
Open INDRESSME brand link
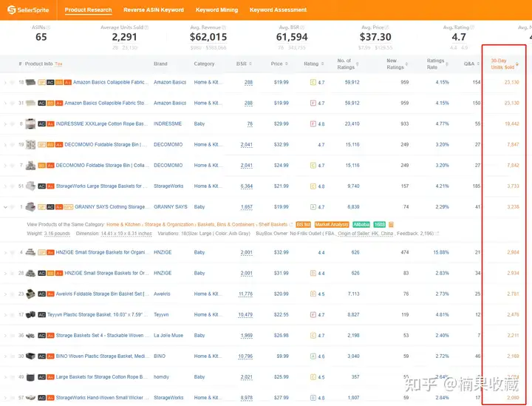pyautogui.click(x=168, y=124)
